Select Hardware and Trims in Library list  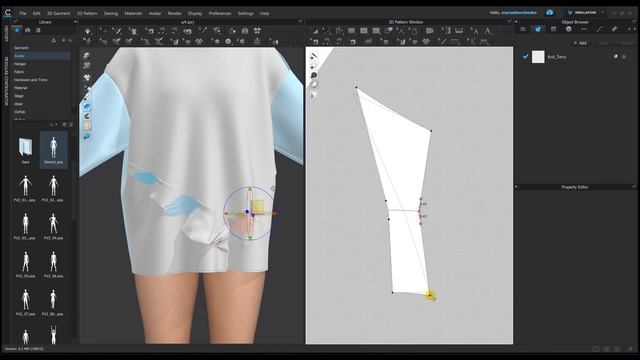[x=31, y=80]
